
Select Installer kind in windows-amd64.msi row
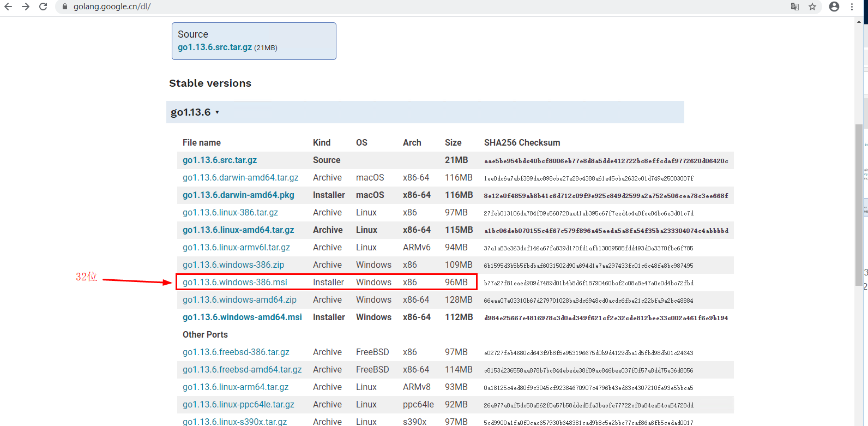(329, 317)
